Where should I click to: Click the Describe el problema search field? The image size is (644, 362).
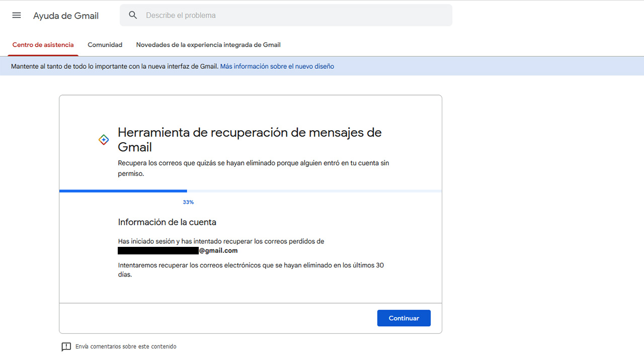point(252,15)
